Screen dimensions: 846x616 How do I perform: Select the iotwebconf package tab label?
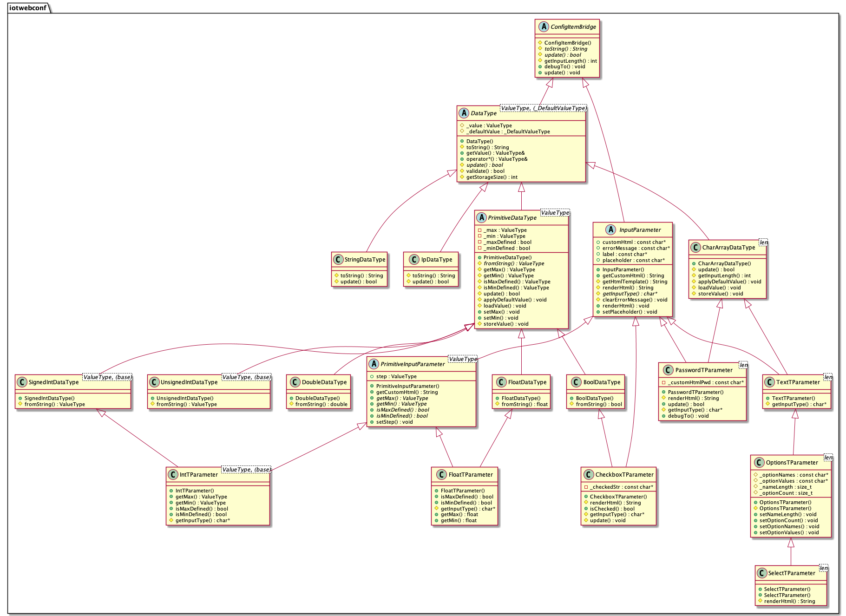point(28,8)
